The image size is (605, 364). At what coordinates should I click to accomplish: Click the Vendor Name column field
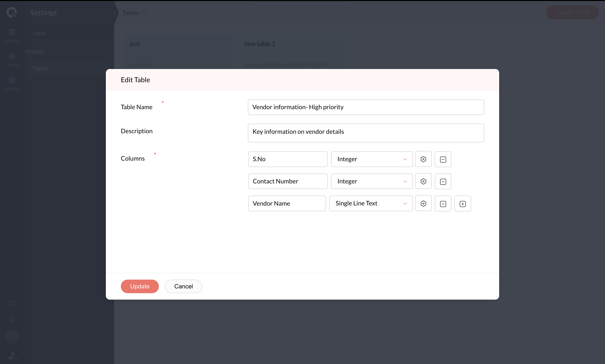coord(287,203)
